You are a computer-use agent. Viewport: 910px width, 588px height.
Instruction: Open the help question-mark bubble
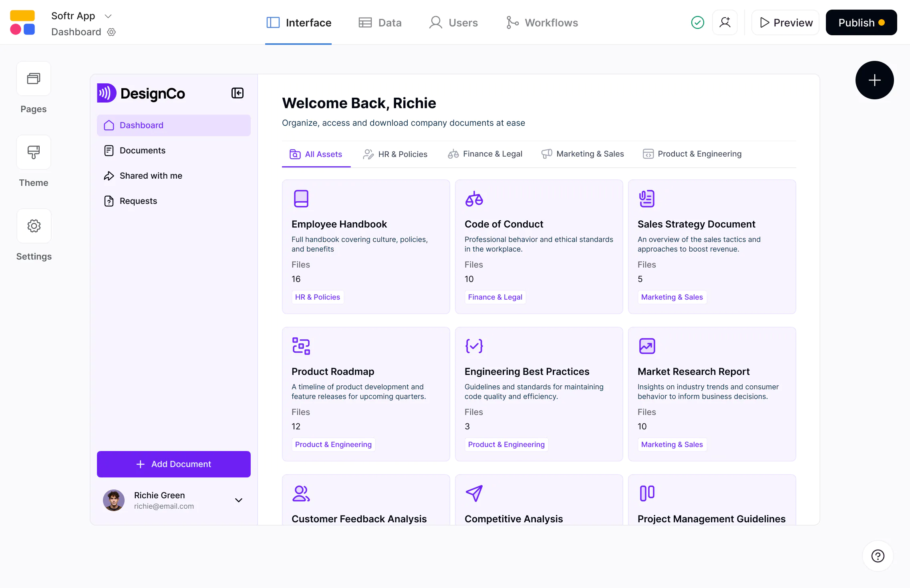tap(877, 556)
